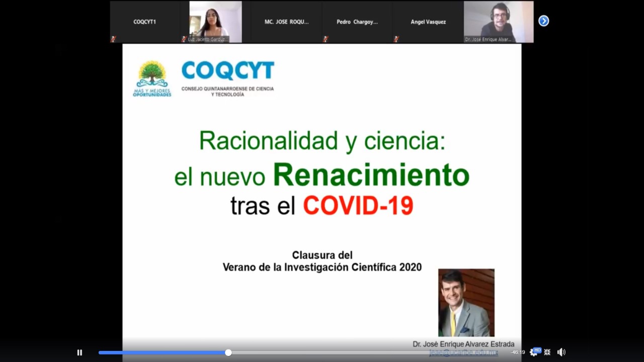Image resolution: width=644 pixels, height=362 pixels.
Task: Click muted mic icon on Luz Jacinto tile
Action: point(184,39)
